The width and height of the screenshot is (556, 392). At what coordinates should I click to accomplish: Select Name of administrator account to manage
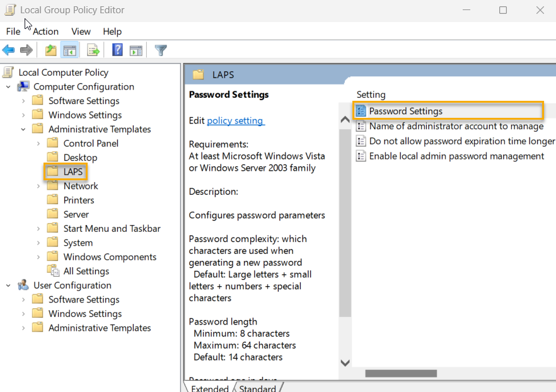tap(454, 126)
